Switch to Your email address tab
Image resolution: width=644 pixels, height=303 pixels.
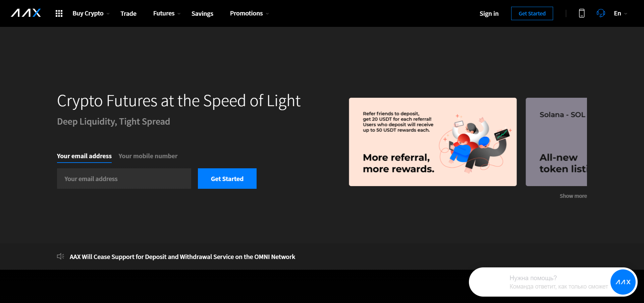84,156
